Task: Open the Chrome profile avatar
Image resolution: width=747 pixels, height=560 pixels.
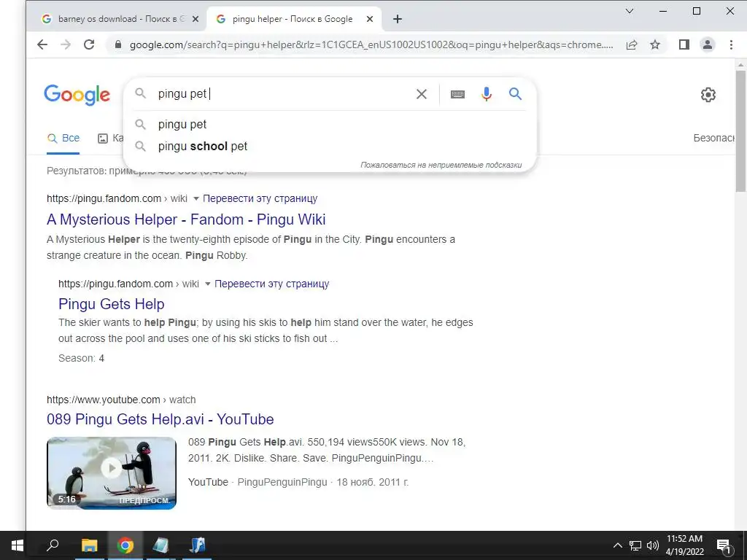Action: click(x=708, y=44)
